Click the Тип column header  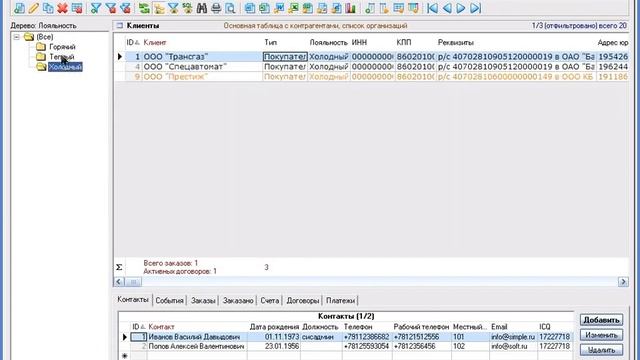(x=270, y=42)
